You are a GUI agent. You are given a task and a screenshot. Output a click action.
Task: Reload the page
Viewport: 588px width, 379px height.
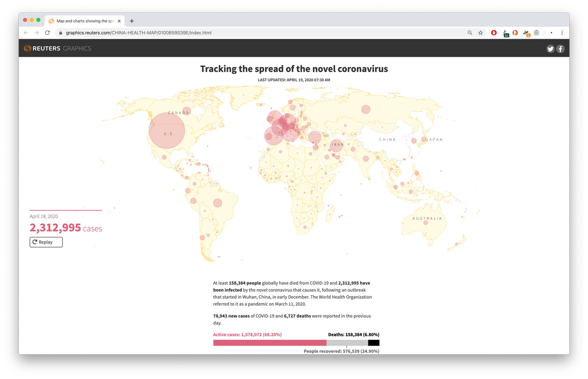tap(47, 33)
